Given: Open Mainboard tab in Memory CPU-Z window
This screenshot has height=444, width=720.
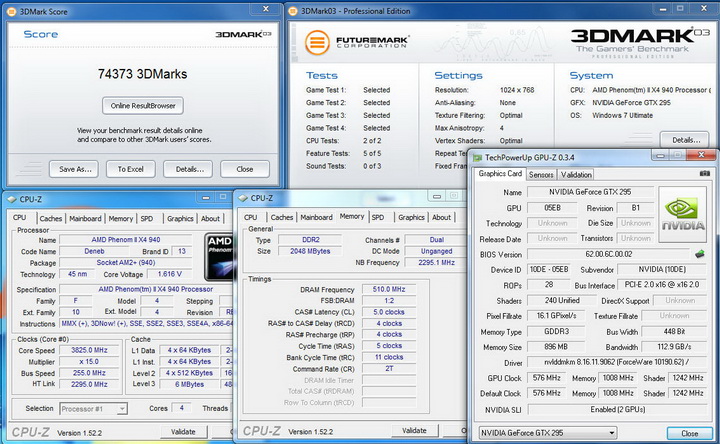Looking at the screenshot, I should (x=316, y=217).
